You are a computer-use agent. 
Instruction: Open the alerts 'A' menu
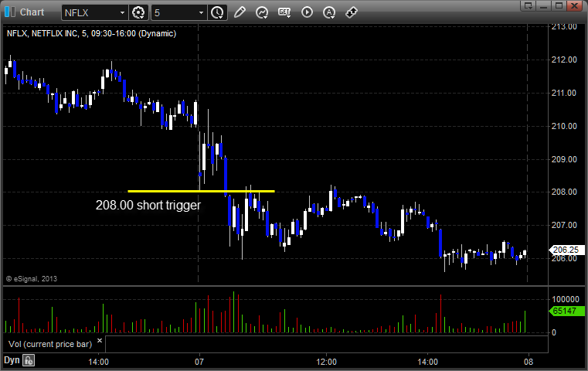[x=329, y=12]
